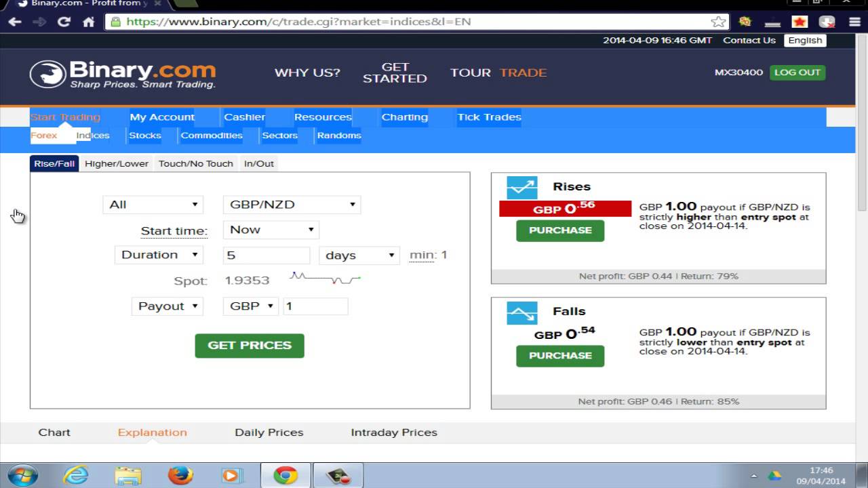Reload the page with refresh icon
The image size is (868, 488).
pos(64,22)
